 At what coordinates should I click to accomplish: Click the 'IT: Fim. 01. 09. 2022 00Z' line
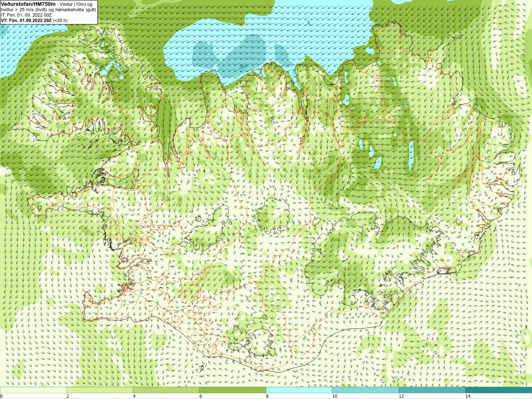26,15
